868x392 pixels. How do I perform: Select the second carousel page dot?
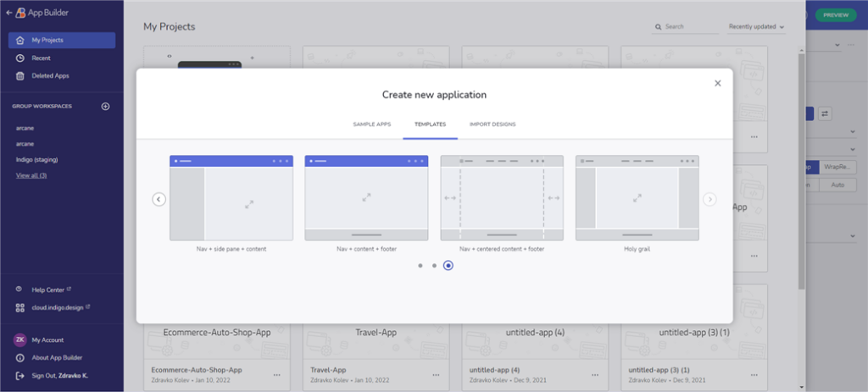tap(435, 265)
